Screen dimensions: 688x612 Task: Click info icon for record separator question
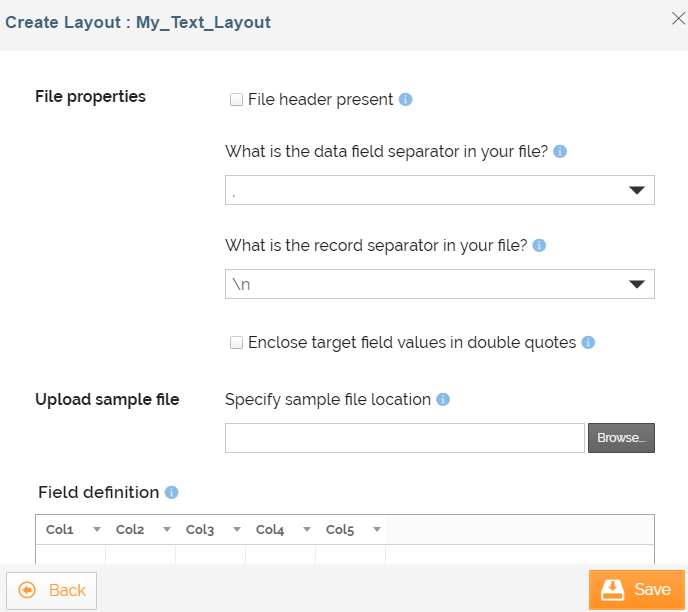pyautogui.click(x=539, y=245)
